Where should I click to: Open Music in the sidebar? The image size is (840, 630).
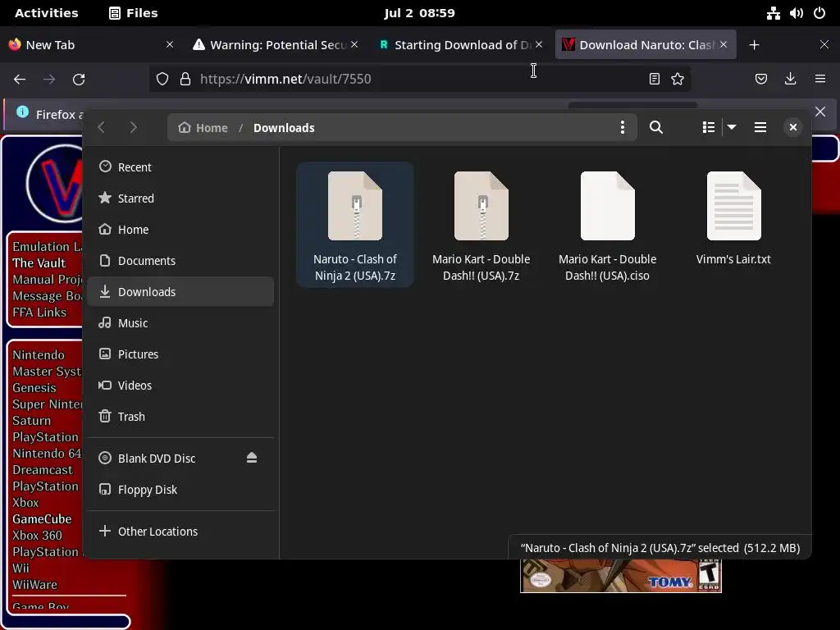pyautogui.click(x=180, y=322)
